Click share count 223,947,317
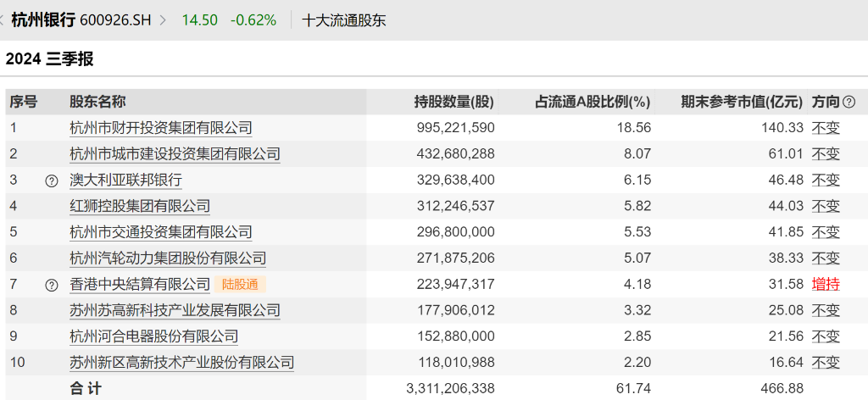Viewport: 868px width, 400px height. tap(455, 285)
